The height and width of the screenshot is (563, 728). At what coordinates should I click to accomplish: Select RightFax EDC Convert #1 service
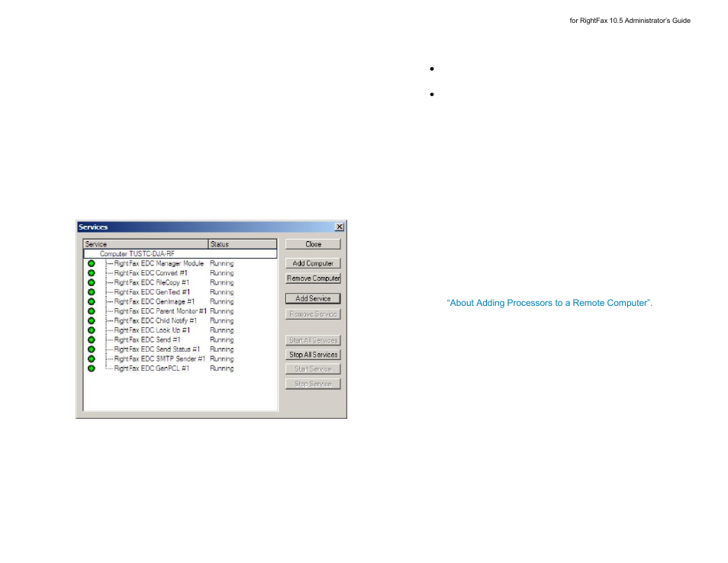coord(151,273)
